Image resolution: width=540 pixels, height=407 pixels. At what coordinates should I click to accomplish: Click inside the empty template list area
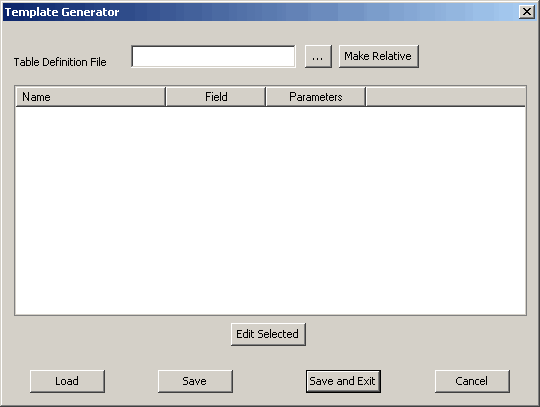(x=271, y=210)
